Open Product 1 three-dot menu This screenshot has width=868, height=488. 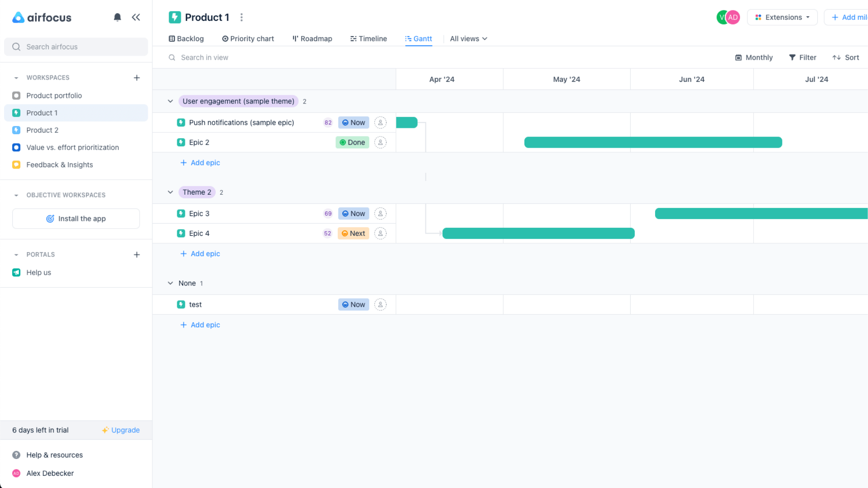point(241,17)
